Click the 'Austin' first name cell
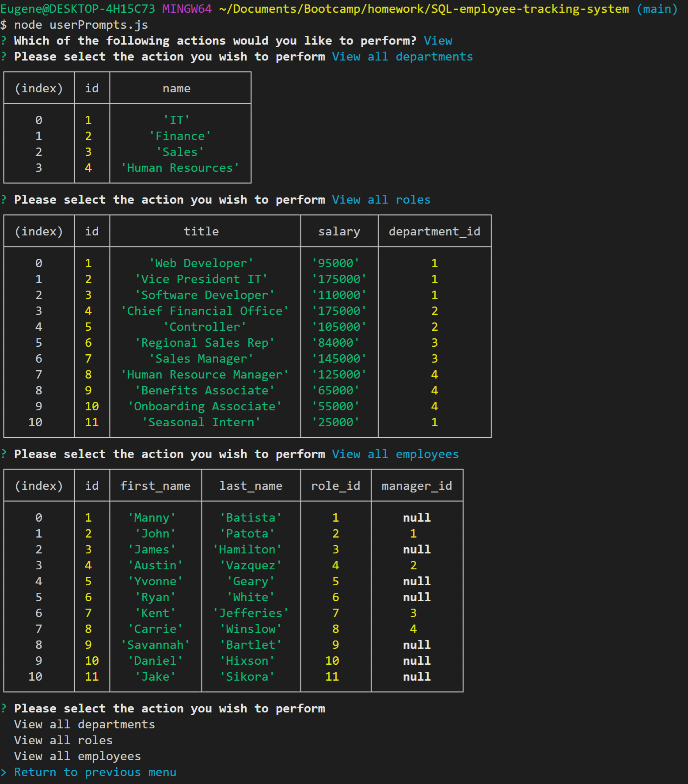688x784 pixels. [x=155, y=565]
